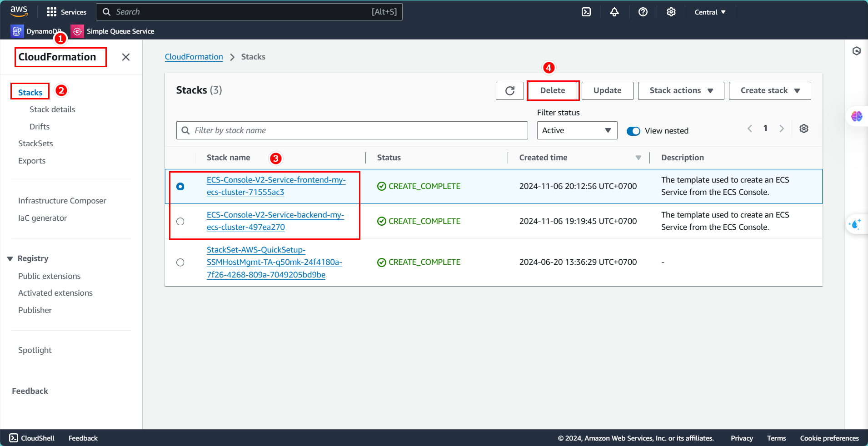Open the Terms footer link
This screenshot has height=446, width=868.
tap(776, 438)
